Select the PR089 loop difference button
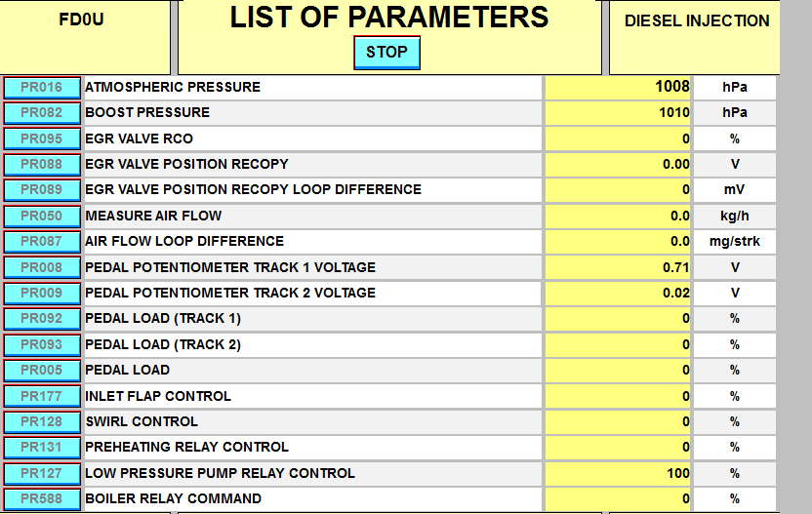 click(42, 190)
